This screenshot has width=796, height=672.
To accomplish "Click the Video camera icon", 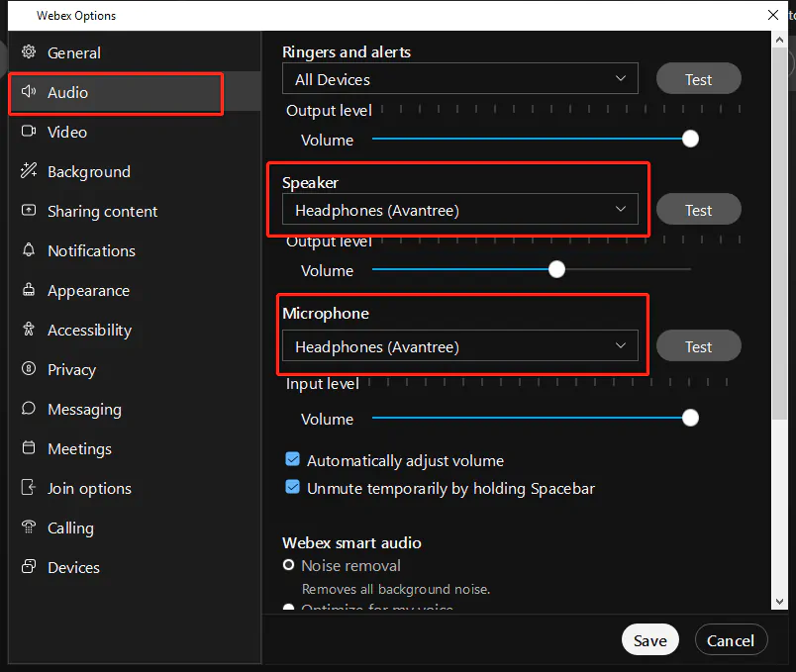I will (x=29, y=132).
